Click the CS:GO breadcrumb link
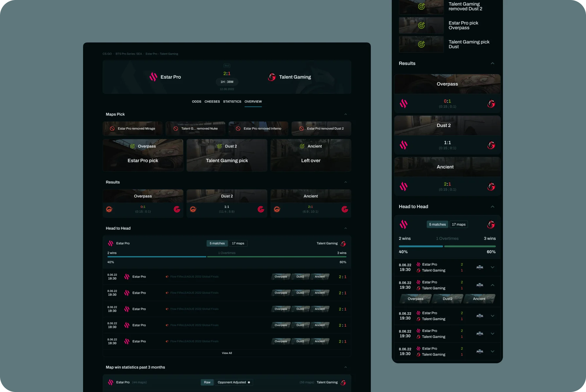This screenshot has width=586, height=392. tap(107, 54)
